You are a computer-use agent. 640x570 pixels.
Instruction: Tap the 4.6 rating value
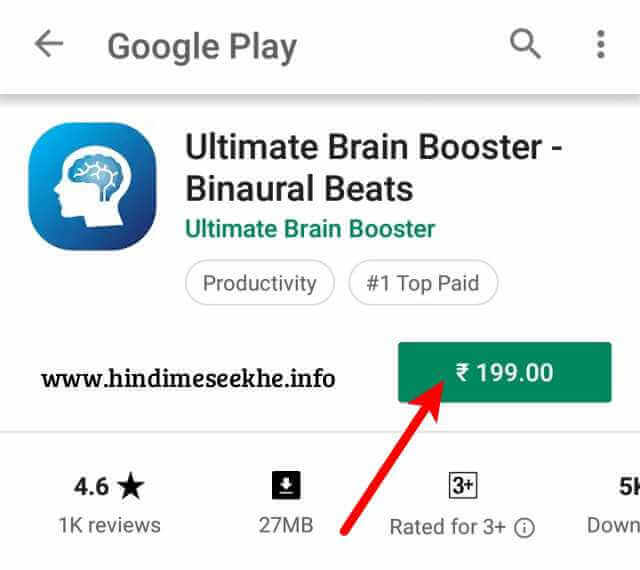[91, 486]
